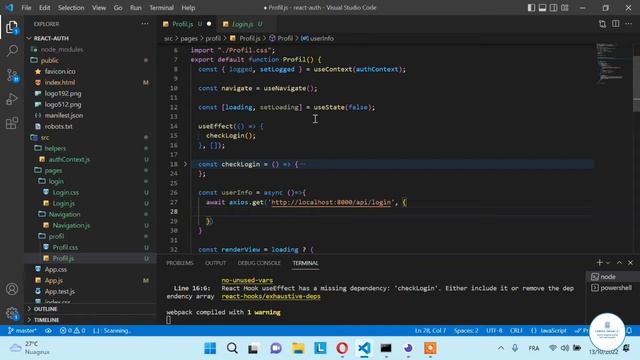Open the Selection menu
The height and width of the screenshot is (360, 640).
click(x=71, y=8)
